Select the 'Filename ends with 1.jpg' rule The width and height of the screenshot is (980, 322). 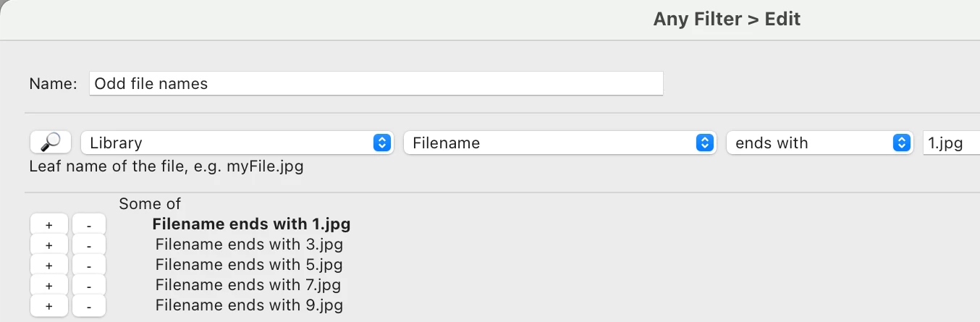tap(251, 224)
